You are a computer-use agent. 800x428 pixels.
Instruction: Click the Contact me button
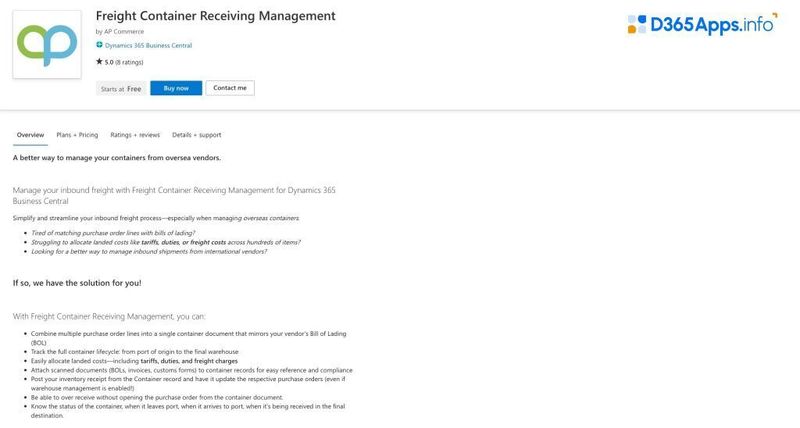pos(230,88)
